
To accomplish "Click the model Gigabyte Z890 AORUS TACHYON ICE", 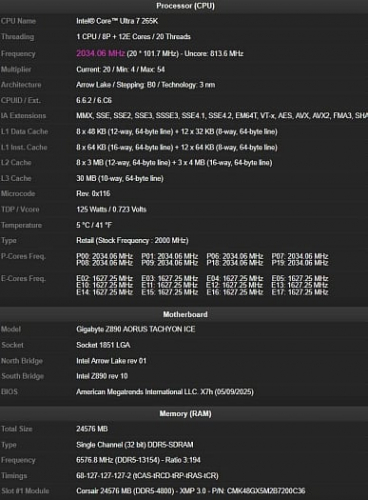I will pos(136,329).
